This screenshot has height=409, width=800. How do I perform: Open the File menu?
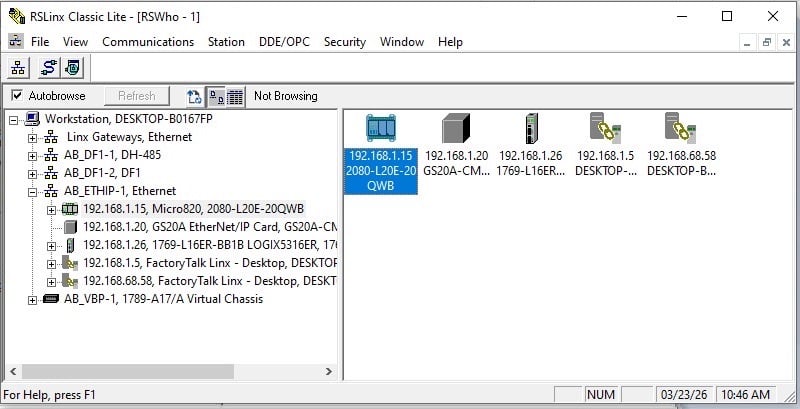click(x=40, y=42)
